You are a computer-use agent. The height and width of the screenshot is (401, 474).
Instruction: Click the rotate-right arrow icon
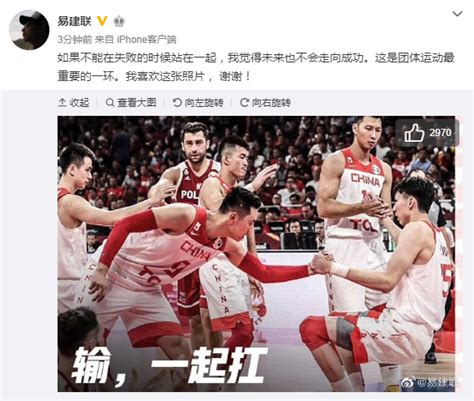[244, 103]
